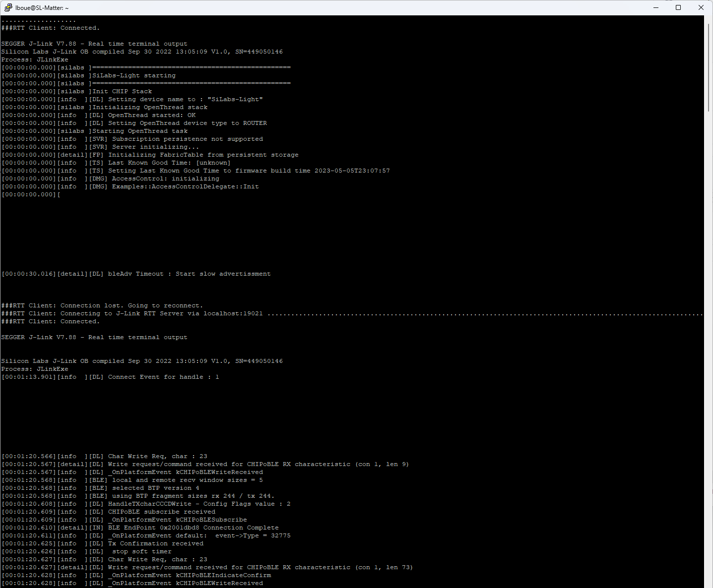Viewport: 713px width, 588px height.
Task: Click the Tx Confirmation received log line
Action: (x=154, y=543)
